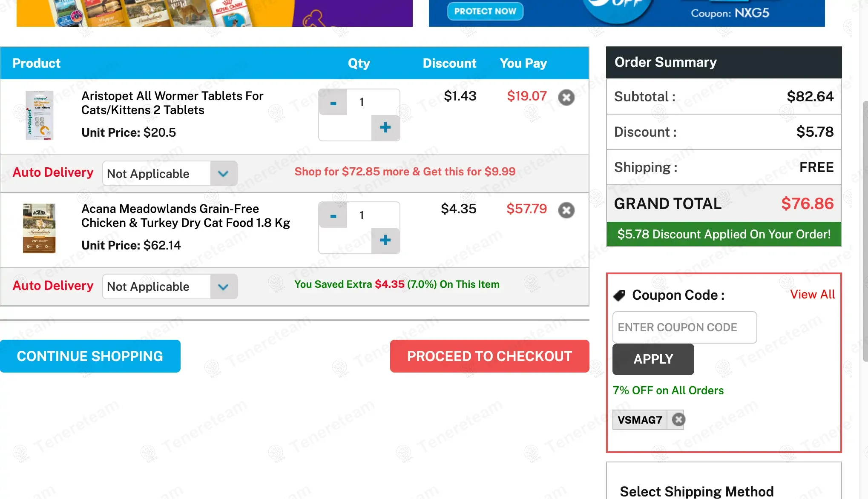Focus the Enter Coupon Code field

[x=684, y=327]
